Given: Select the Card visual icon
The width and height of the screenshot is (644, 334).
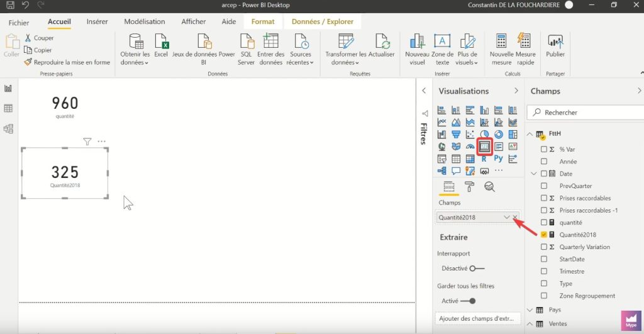Looking at the screenshot, I should pyautogui.click(x=485, y=147).
